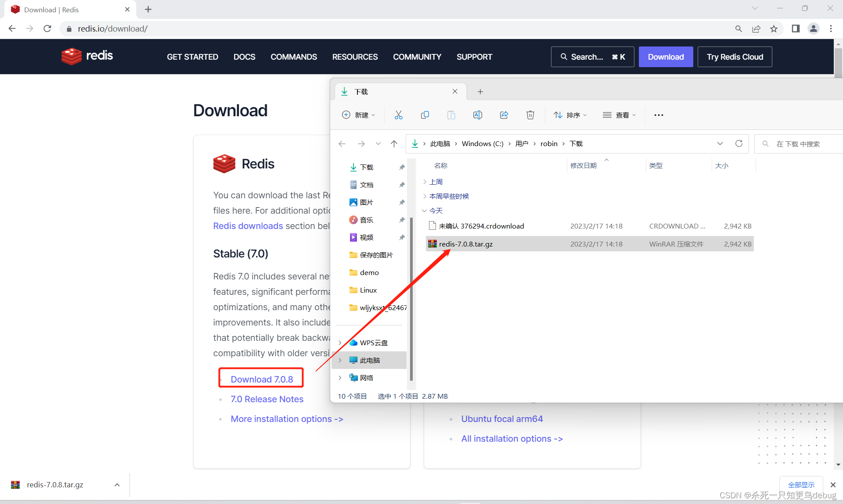Open GET STARTED menu on redis site
Image resolution: width=843 pixels, height=504 pixels.
[192, 57]
